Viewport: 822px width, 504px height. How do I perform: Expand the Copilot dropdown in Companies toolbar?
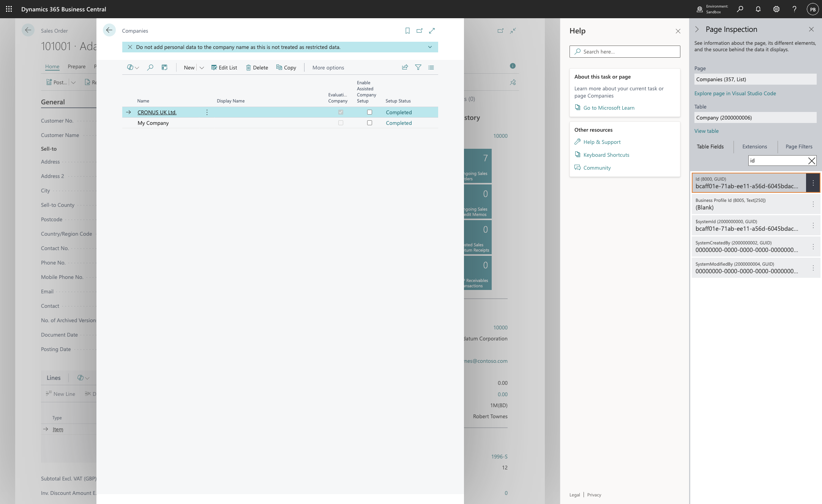point(137,68)
